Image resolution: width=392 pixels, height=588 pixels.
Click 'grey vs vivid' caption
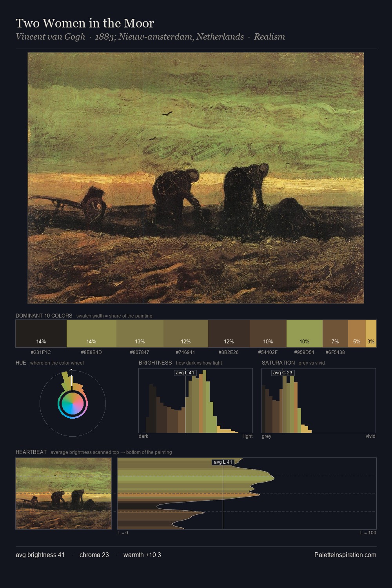pos(312,363)
